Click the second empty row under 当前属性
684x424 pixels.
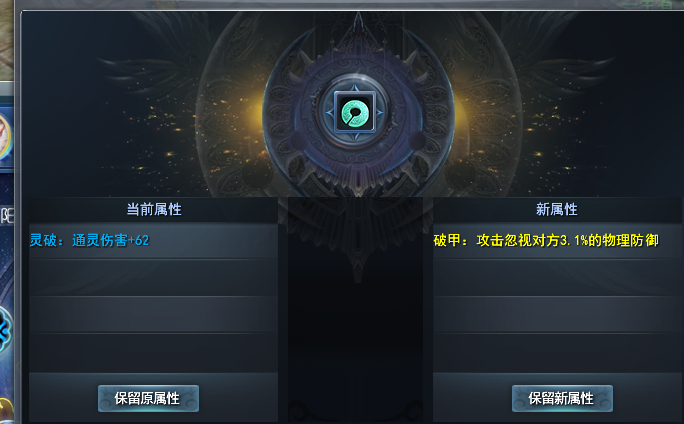(153, 278)
